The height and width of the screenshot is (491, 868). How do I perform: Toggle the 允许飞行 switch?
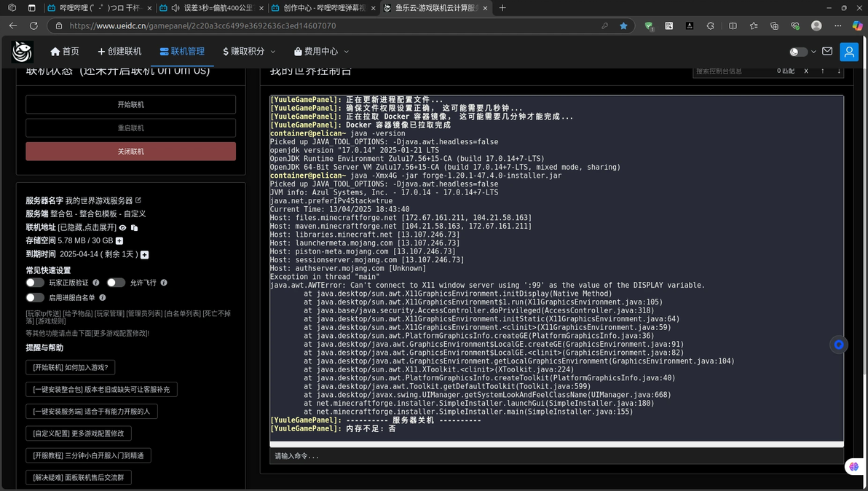coord(116,283)
